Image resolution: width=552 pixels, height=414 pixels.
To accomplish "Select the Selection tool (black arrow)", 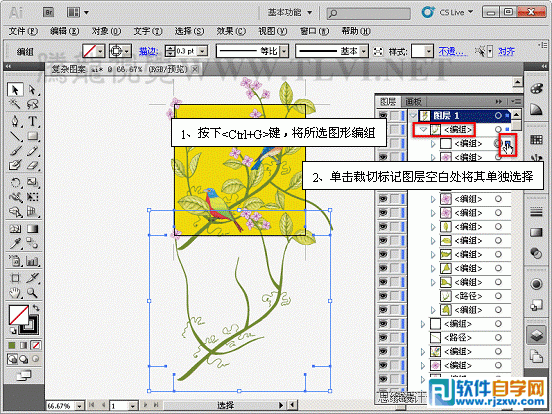I will (x=15, y=90).
